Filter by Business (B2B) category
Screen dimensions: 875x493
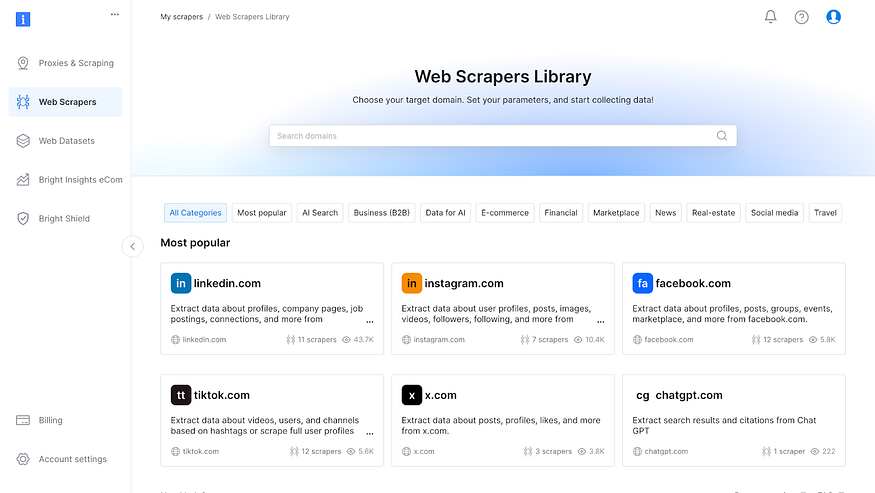(382, 213)
